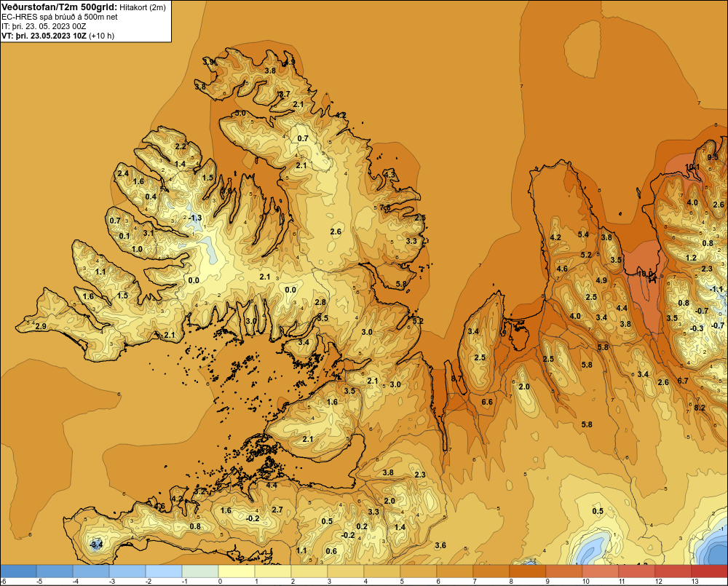
Task: Click the 2.2 temperature value on the map
Action: [180, 147]
